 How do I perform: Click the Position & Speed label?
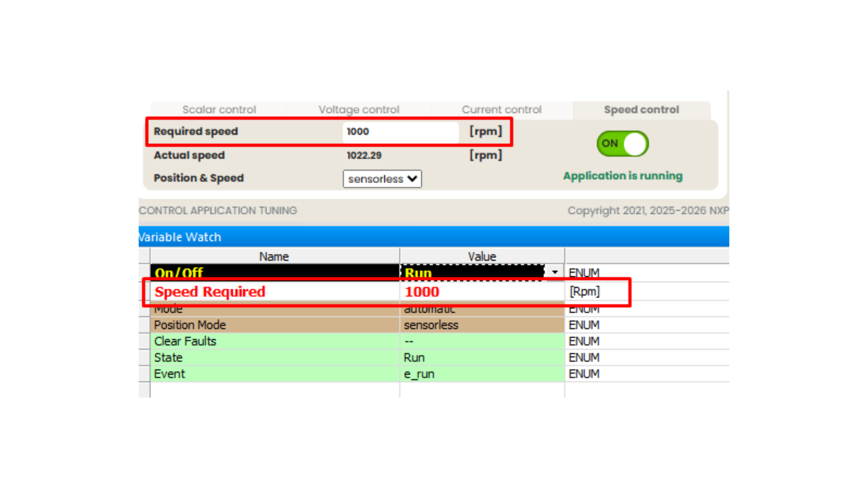click(199, 178)
